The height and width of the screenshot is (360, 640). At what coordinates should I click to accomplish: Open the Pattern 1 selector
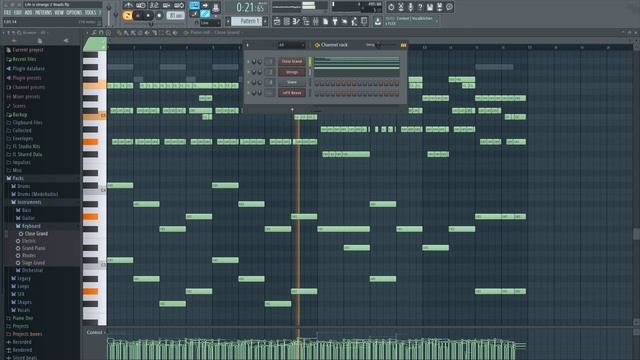247,21
